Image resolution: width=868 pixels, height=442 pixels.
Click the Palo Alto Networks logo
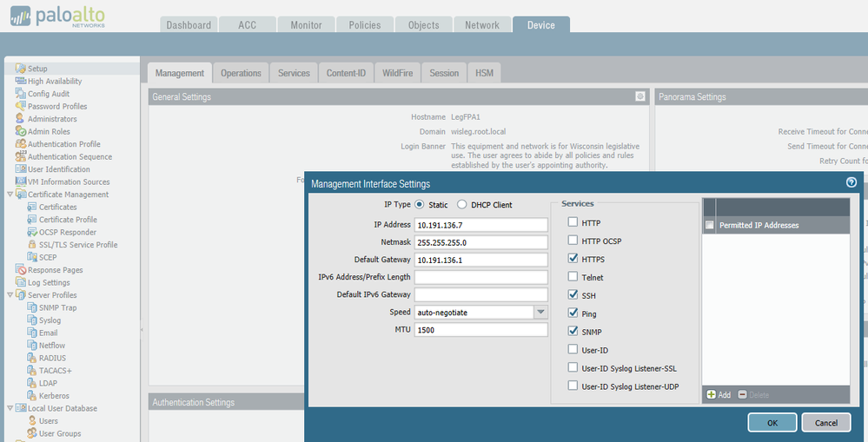pos(63,16)
